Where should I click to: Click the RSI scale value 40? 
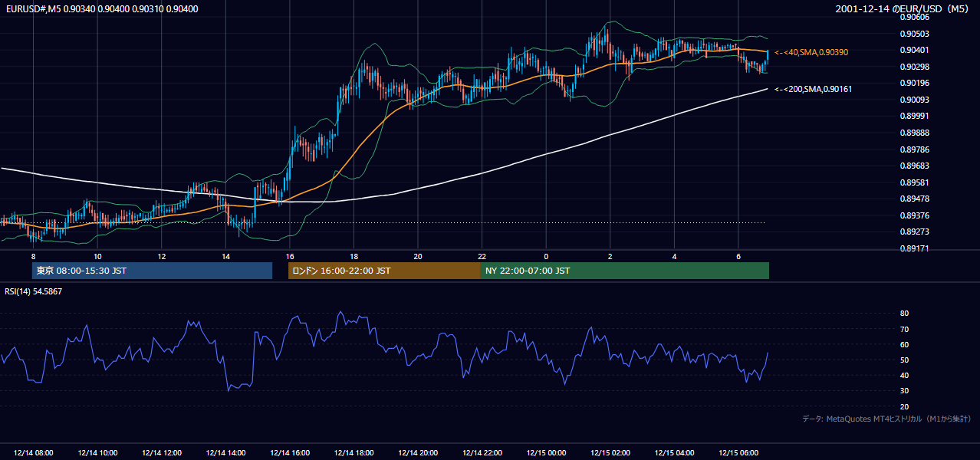point(904,375)
